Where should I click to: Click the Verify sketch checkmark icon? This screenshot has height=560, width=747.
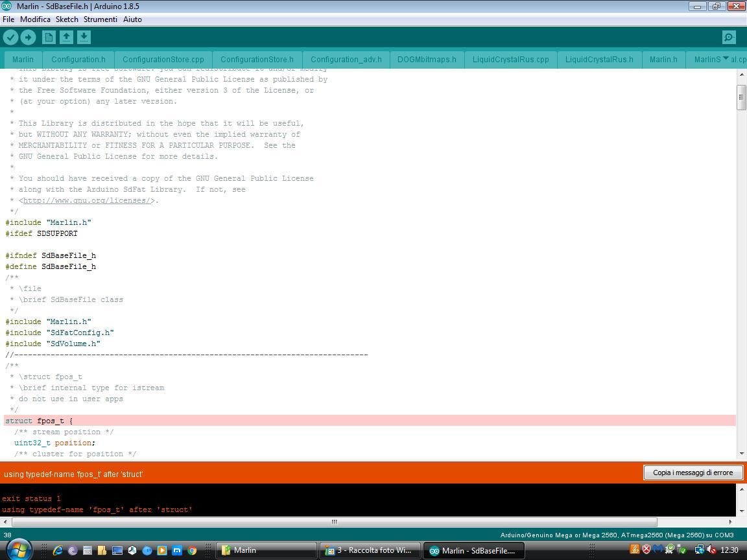click(10, 38)
